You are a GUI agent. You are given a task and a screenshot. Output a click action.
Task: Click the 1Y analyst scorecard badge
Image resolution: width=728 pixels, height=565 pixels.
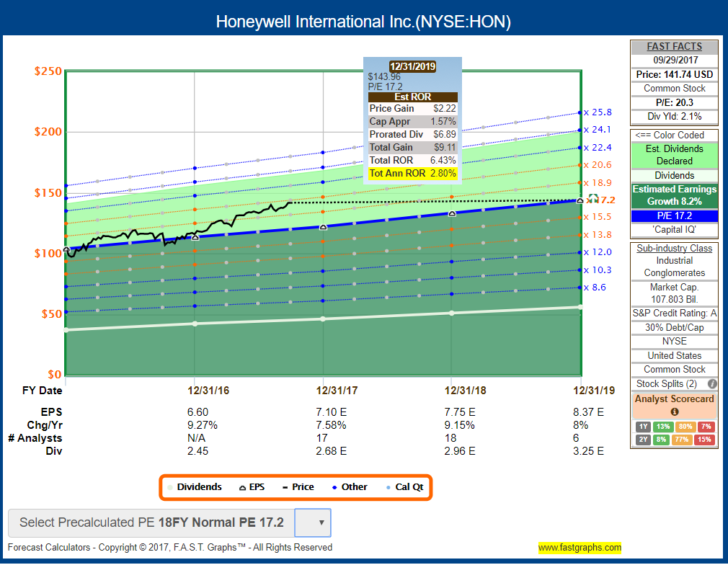642,427
